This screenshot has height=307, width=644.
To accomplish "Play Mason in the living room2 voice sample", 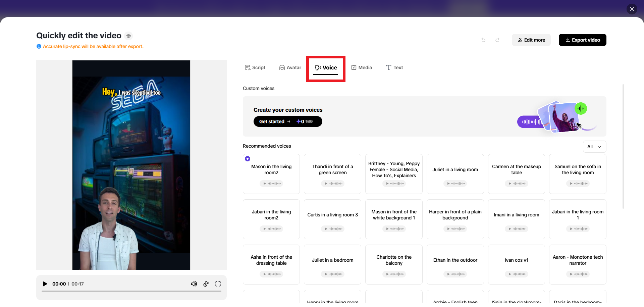I will click(x=271, y=184).
